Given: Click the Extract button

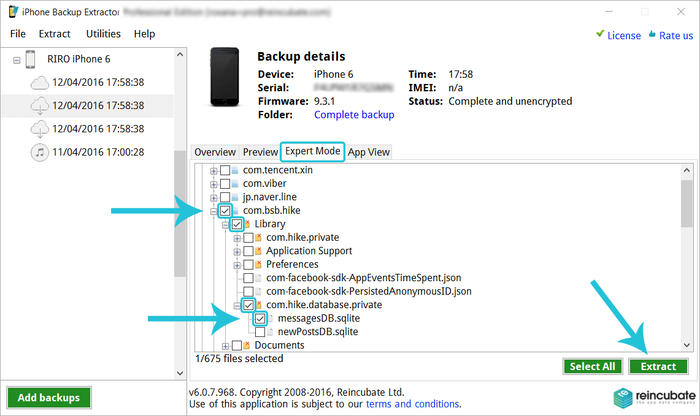Looking at the screenshot, I should [x=658, y=366].
